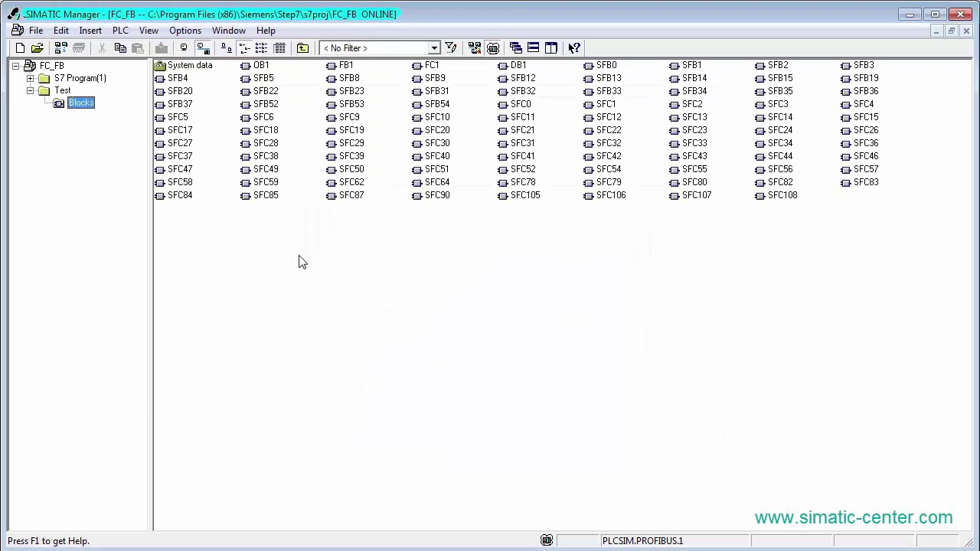Select the SFC0 block
The width and height of the screenshot is (980, 551).
click(514, 104)
